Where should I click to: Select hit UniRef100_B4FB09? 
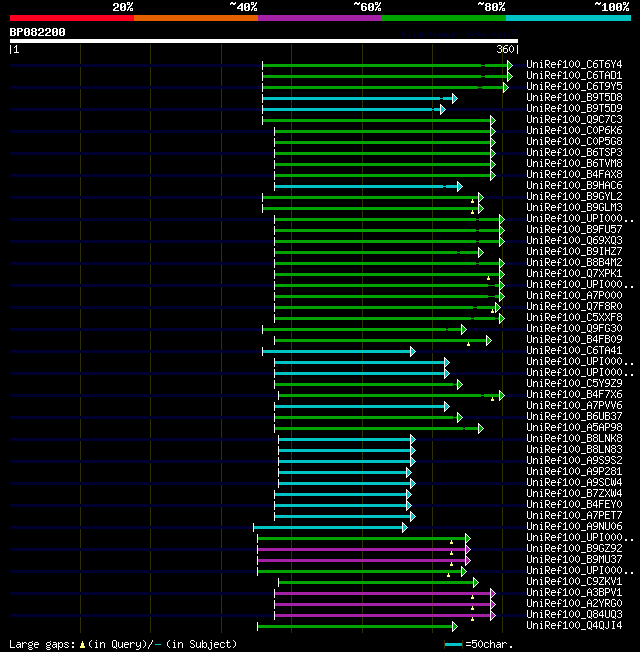pos(574,340)
